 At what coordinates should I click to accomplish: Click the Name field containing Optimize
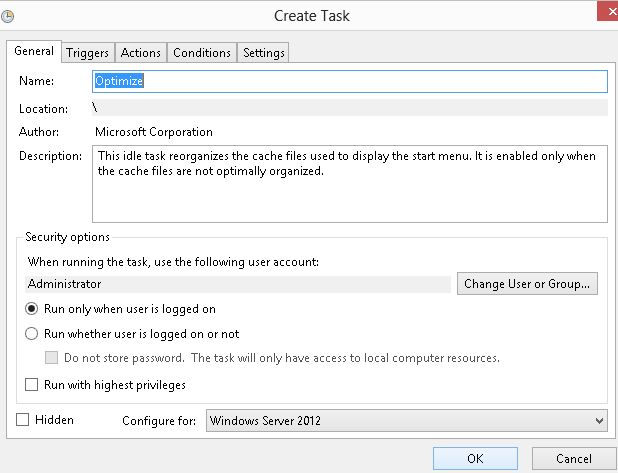(349, 81)
